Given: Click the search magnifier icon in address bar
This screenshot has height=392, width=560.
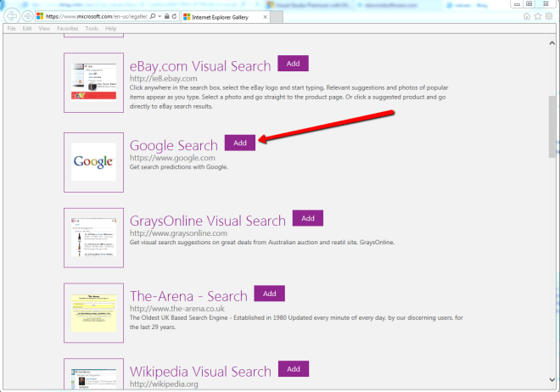Looking at the screenshot, I should (x=151, y=16).
